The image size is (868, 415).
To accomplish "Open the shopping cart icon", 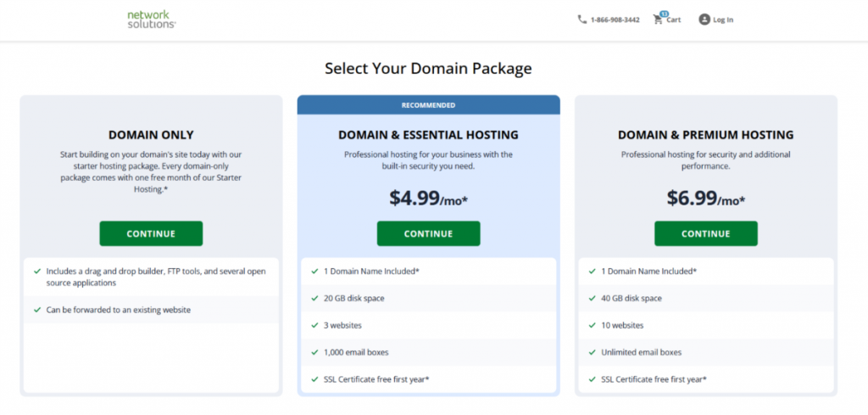I will tap(658, 20).
